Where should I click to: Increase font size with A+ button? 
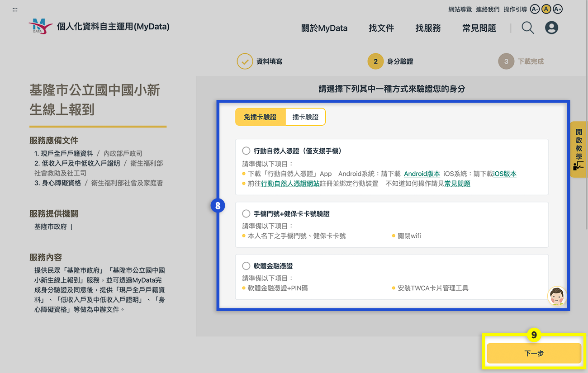tap(558, 9)
